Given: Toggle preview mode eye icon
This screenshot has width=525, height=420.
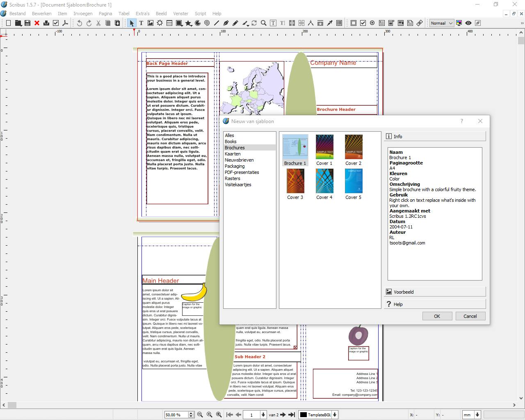Looking at the screenshot, I should [x=468, y=23].
